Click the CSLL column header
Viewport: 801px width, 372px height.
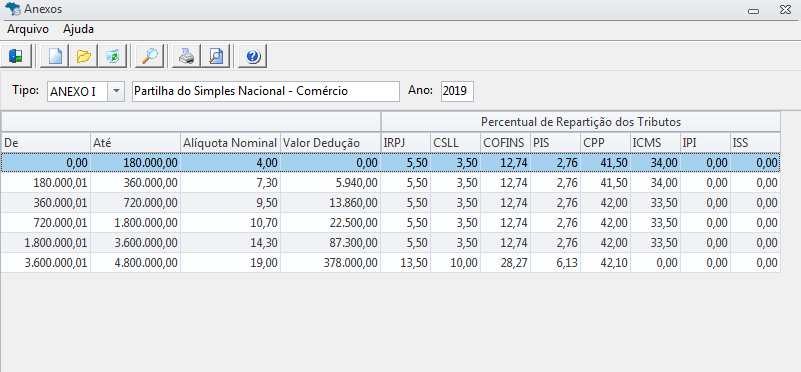pyautogui.click(x=456, y=143)
